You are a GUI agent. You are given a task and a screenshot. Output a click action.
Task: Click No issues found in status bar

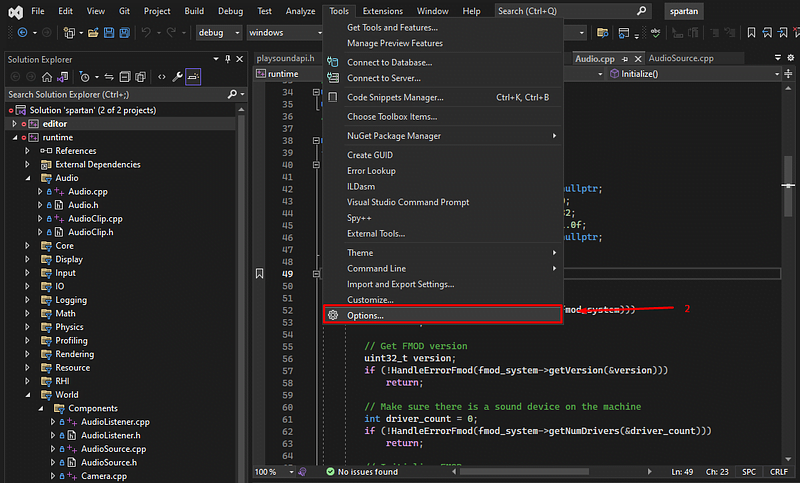[x=366, y=471]
